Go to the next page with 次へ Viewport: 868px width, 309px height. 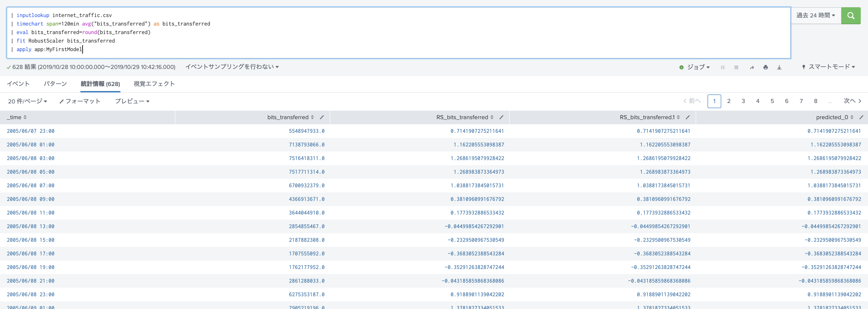coord(852,101)
